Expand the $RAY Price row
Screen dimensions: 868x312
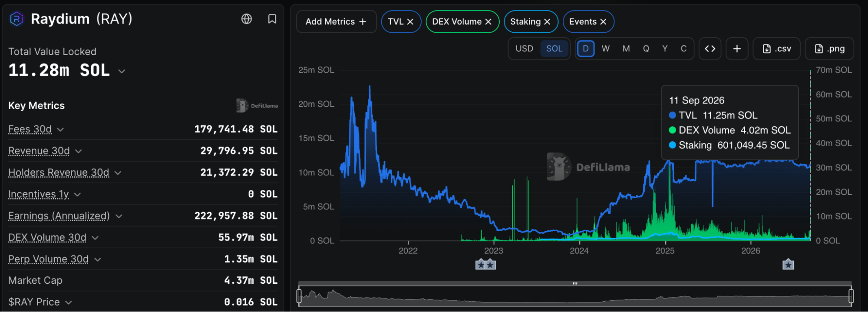pyautogui.click(x=69, y=302)
